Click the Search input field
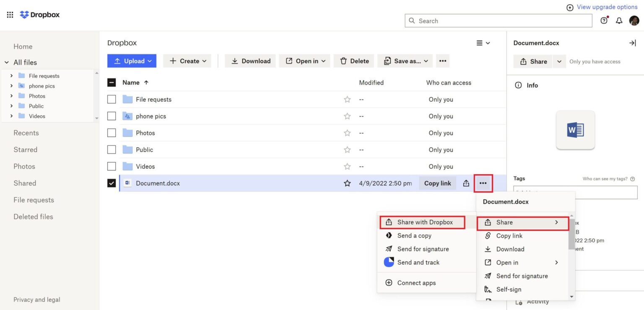 point(498,20)
